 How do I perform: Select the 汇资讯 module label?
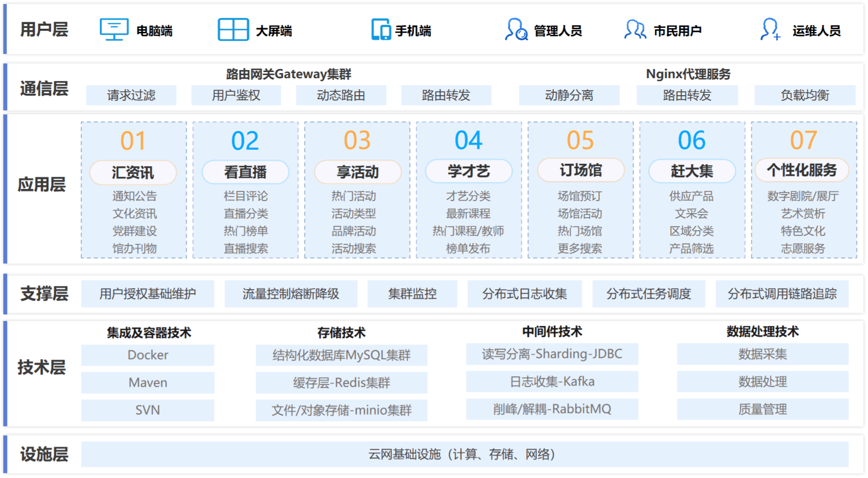pos(133,173)
